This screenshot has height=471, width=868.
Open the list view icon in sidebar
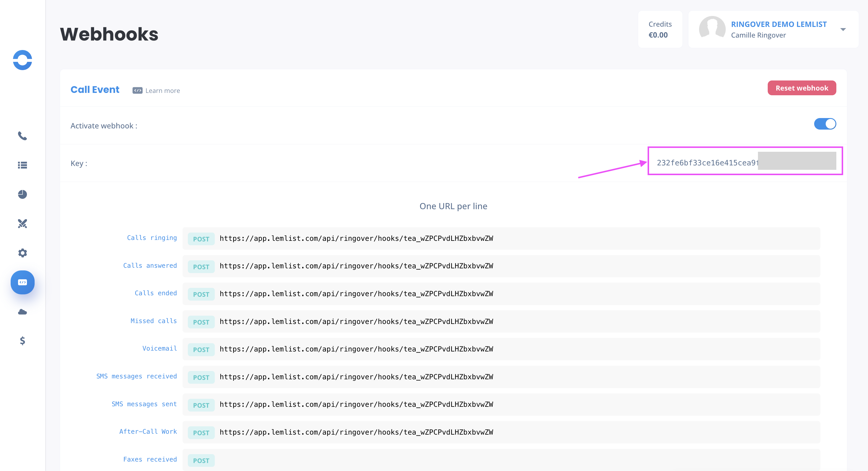pos(22,165)
